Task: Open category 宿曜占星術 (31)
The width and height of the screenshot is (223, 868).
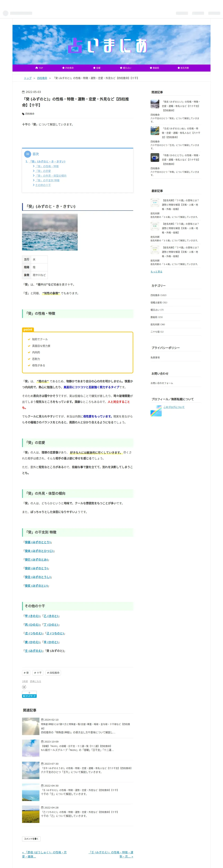Action: (159, 303)
